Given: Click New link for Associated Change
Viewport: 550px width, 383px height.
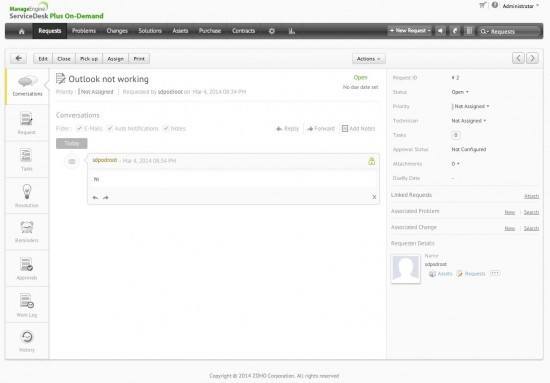Looking at the screenshot, I should point(510,228).
